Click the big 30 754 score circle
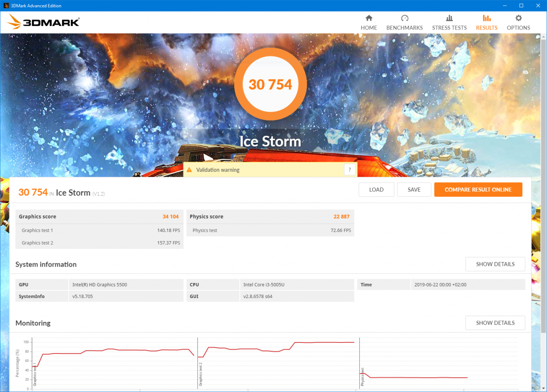547x392 pixels. click(x=271, y=84)
